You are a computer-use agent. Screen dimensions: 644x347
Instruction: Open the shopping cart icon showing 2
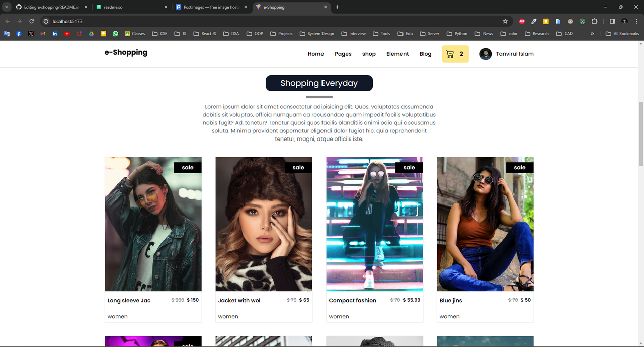pos(455,54)
